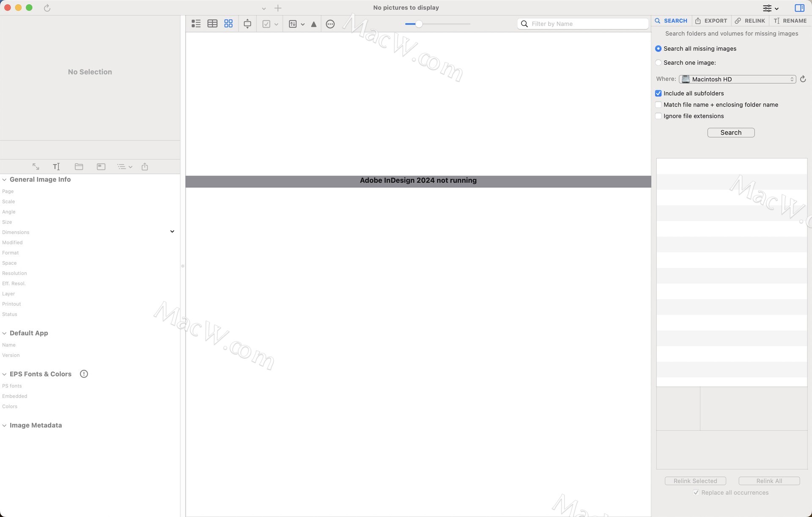Click the Filter by Name search field

click(x=583, y=24)
